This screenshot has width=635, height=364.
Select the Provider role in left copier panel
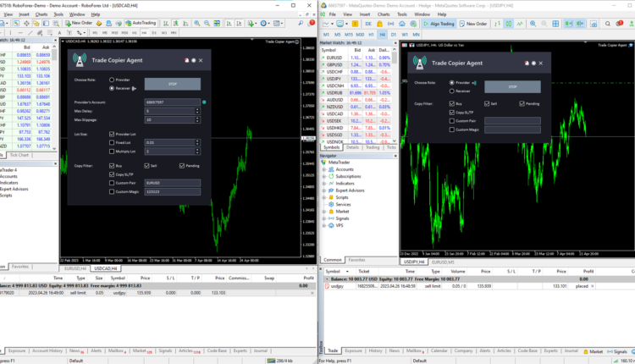tap(112, 80)
